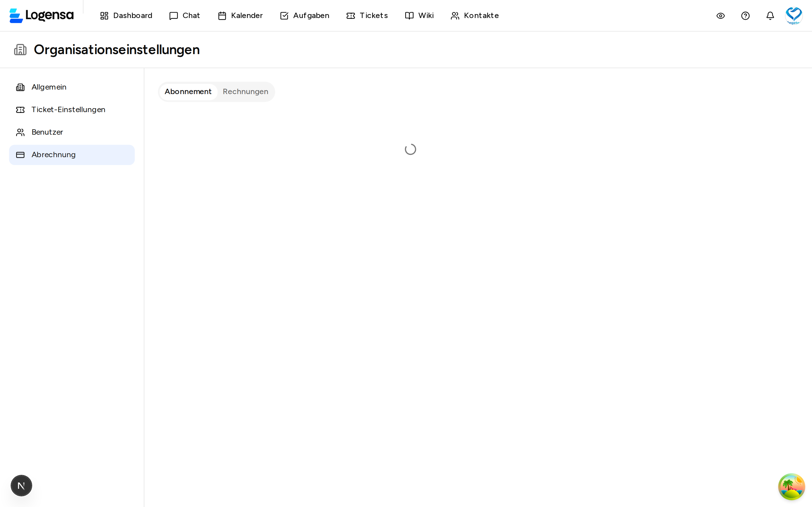This screenshot has width=812, height=507.
Task: Open the profile avatar in the top right
Action: tap(794, 15)
